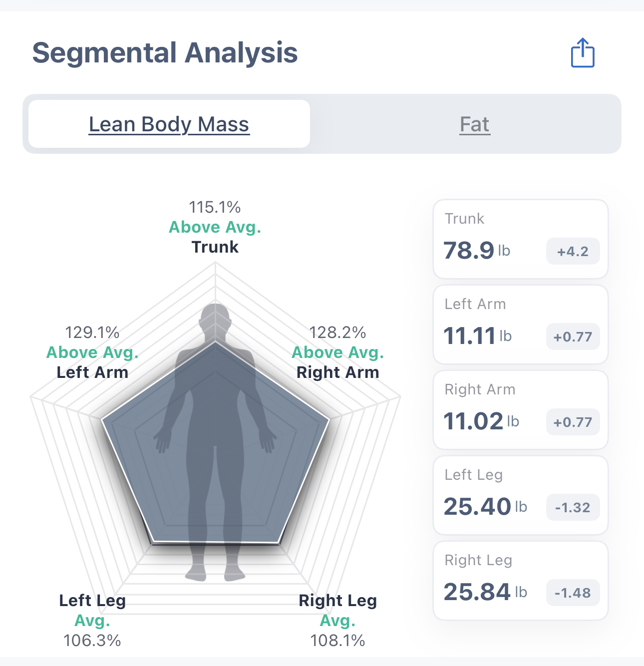
Task: Open the Left Leg 25.40 lb card
Action: 489,495
